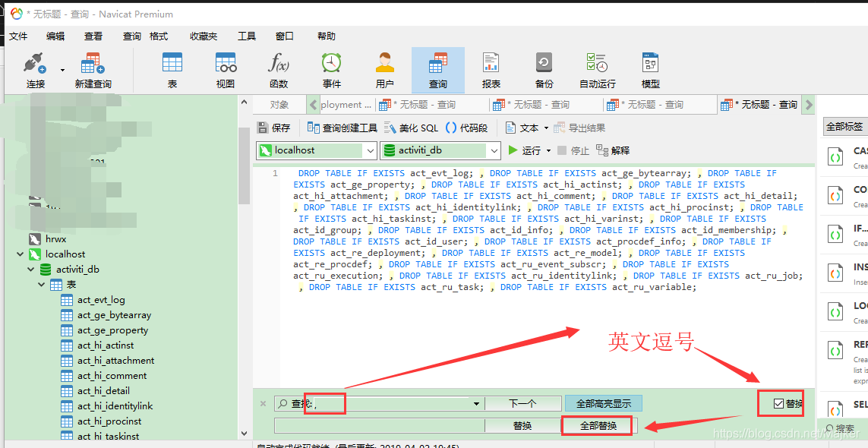Focus the replace-with input field
Viewport: 868px width, 448px height.
click(379, 426)
